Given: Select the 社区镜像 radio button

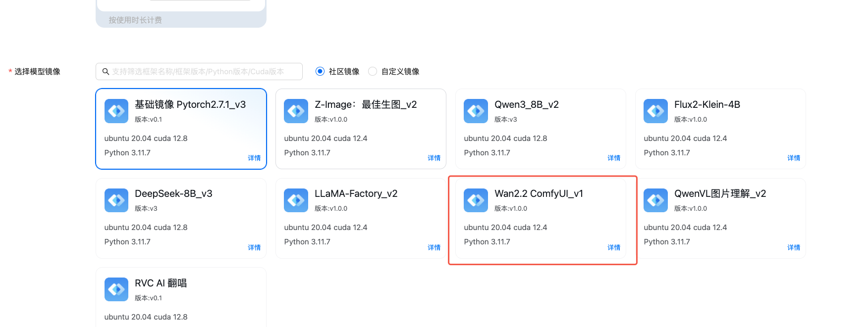Looking at the screenshot, I should (x=320, y=72).
